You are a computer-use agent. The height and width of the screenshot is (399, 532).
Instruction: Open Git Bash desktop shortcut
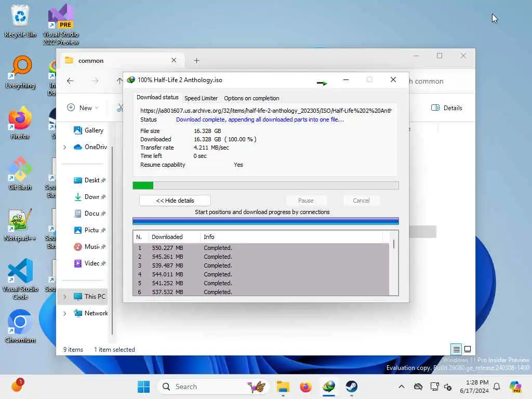click(20, 174)
